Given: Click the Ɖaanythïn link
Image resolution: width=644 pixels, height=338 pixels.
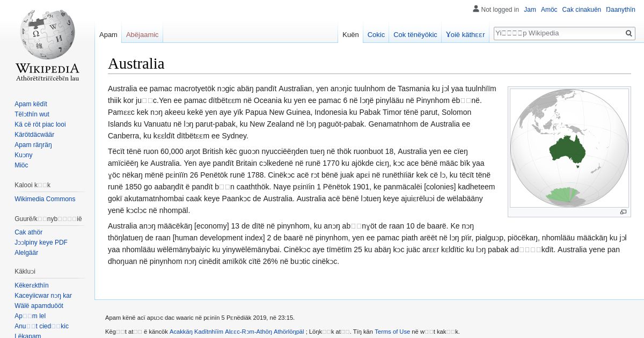Looking at the screenshot, I should click(x=620, y=10).
